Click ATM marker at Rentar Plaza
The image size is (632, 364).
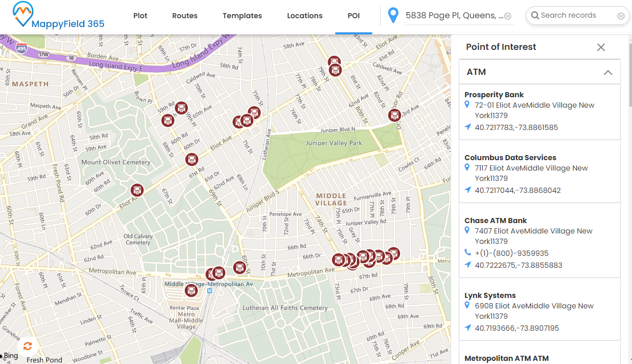coord(191,290)
